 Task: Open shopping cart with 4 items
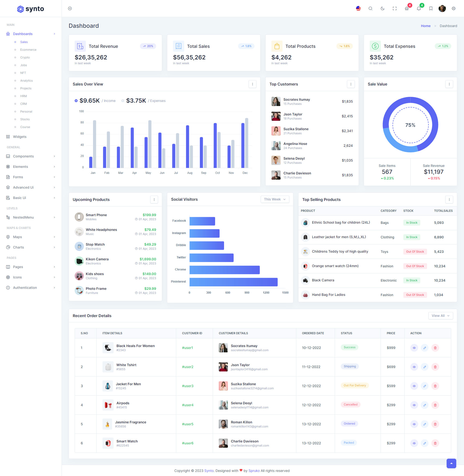pos(406,8)
